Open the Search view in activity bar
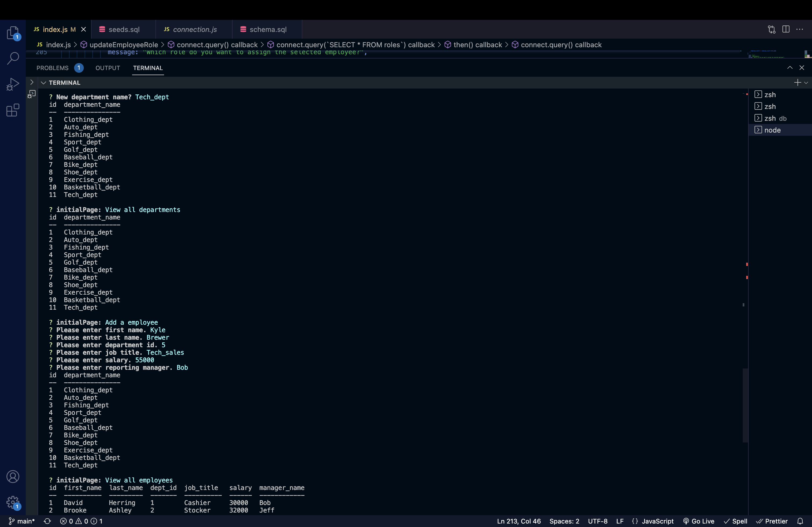812x527 pixels. 13,58
